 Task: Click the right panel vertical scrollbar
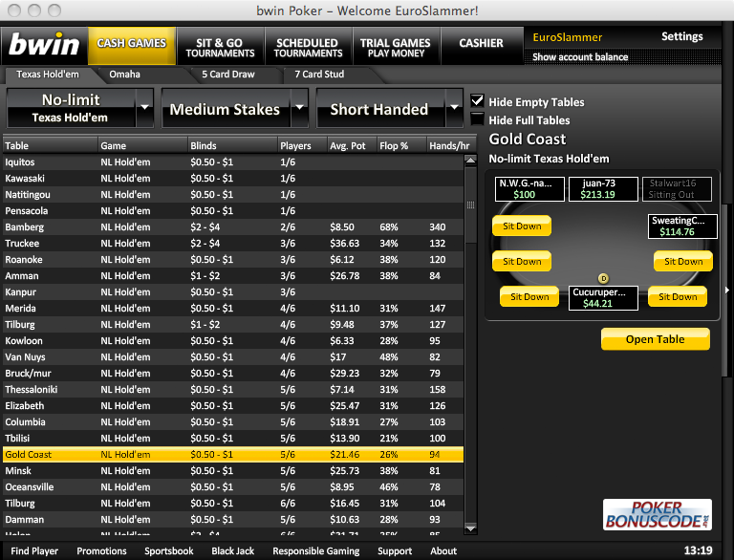coord(725,291)
